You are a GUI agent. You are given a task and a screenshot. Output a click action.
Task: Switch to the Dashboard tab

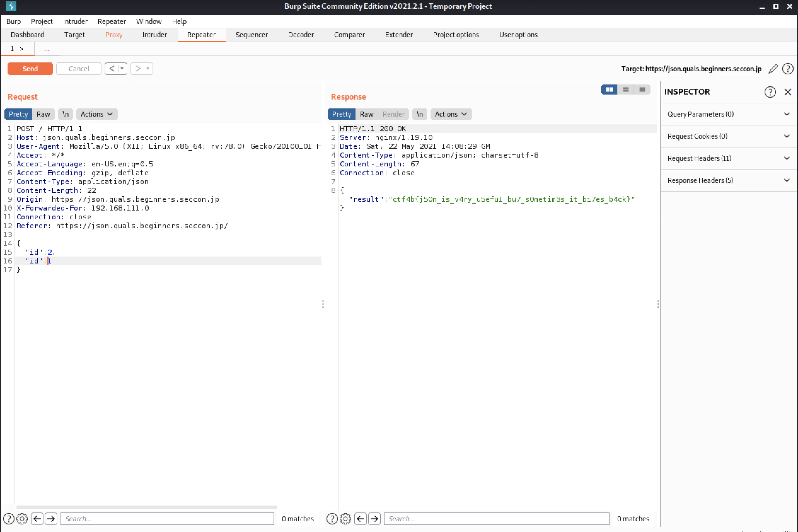[x=27, y=35]
